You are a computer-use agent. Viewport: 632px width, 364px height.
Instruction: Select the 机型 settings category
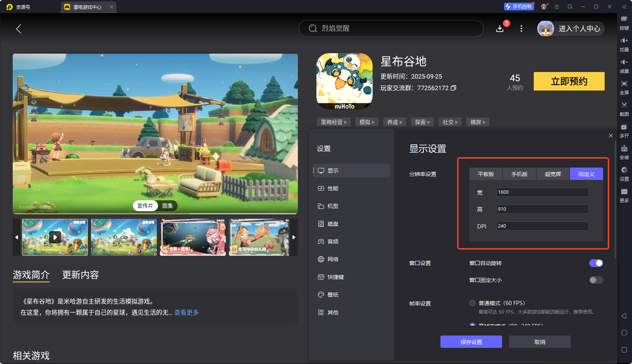click(333, 206)
